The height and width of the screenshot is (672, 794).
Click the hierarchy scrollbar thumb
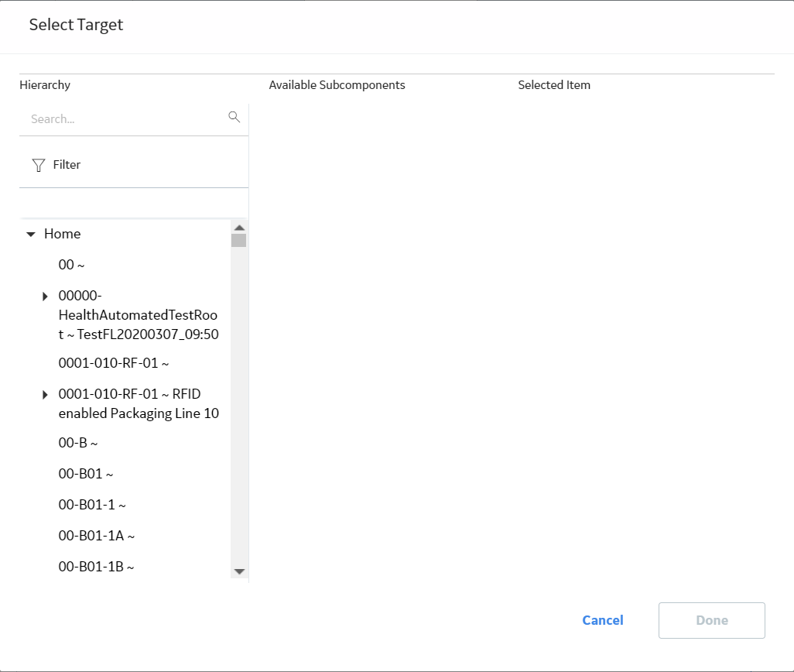(x=238, y=240)
